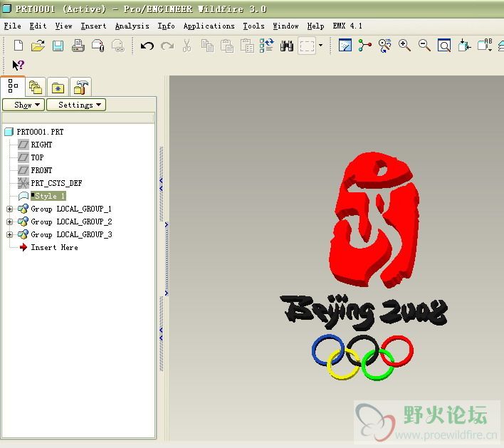Screen dimensions: 504x448
Task: Open the Applications menu
Action: coord(209,26)
